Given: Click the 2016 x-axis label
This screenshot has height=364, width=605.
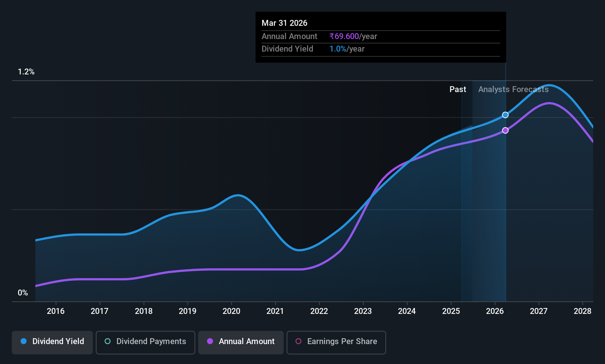Looking at the screenshot, I should [56, 311].
